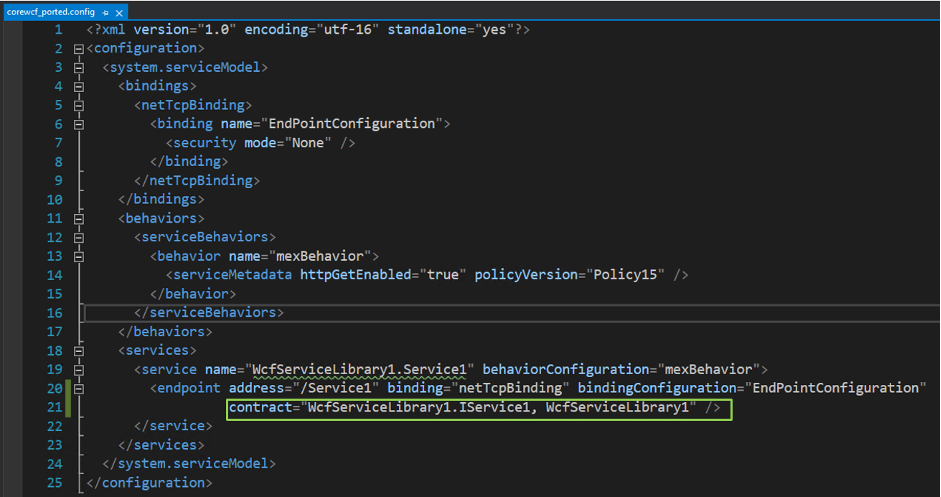
Task: Click the opening netTcpBinding tag
Action: pyautogui.click(x=193, y=105)
